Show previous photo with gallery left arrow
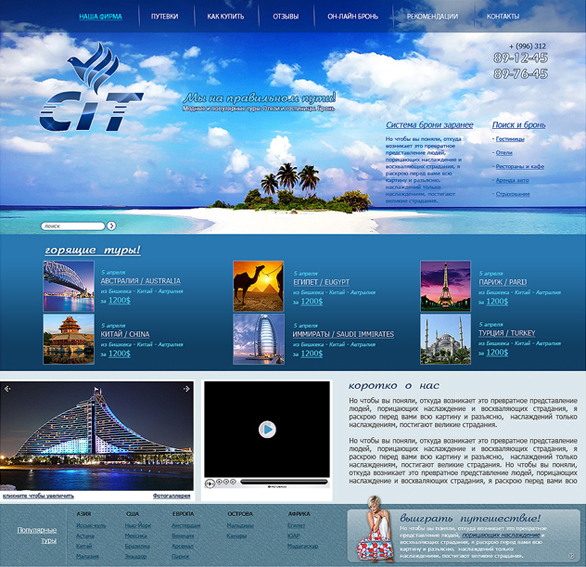Screen dimensions: 586x567 [7, 389]
